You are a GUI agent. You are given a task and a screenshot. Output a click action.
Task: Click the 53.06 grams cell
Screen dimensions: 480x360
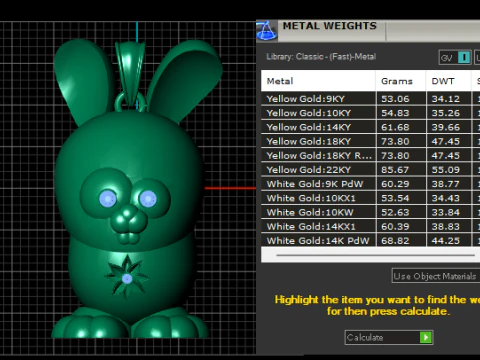401,99
